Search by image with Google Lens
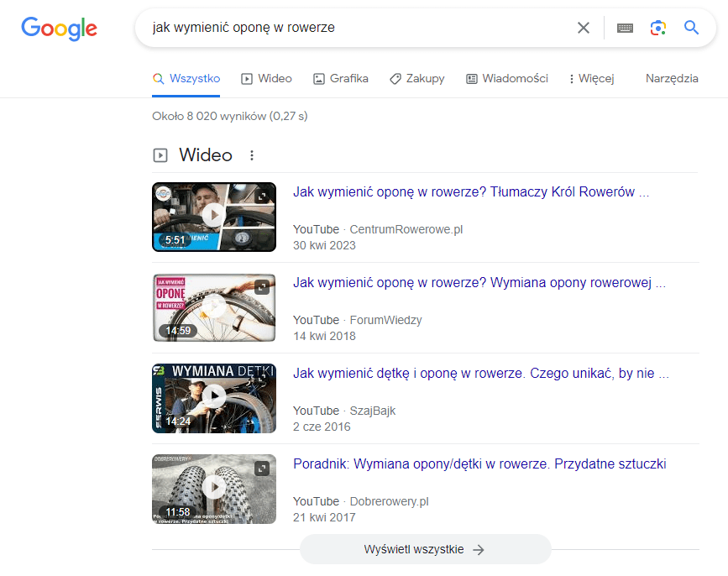The height and width of the screenshot is (576, 728). (658, 28)
